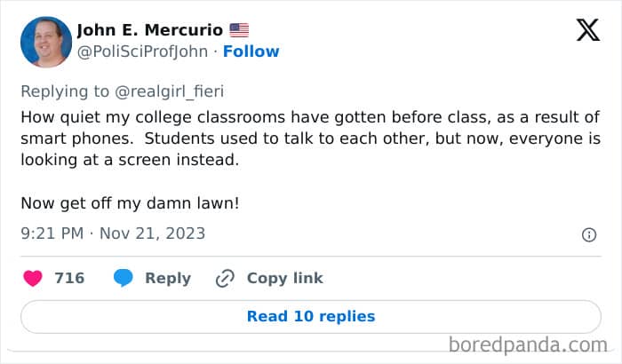622x364 pixels.
Task: Click the US flag emoji beside the name
Action: pos(239,30)
